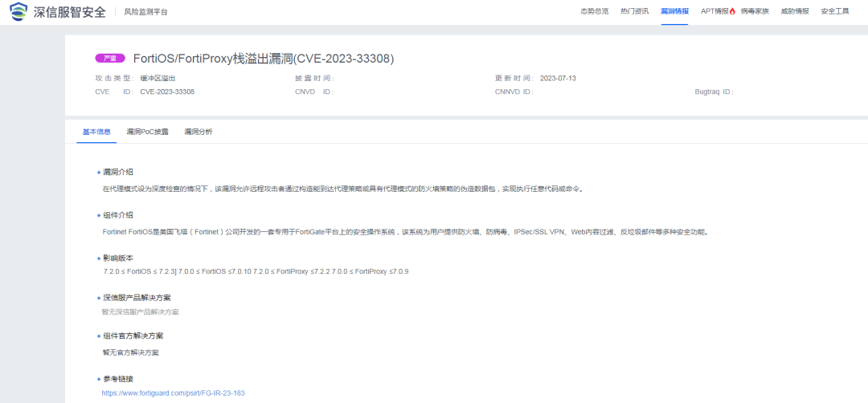Open the 态势总览 nav item
The image size is (868, 403).
[x=594, y=11]
